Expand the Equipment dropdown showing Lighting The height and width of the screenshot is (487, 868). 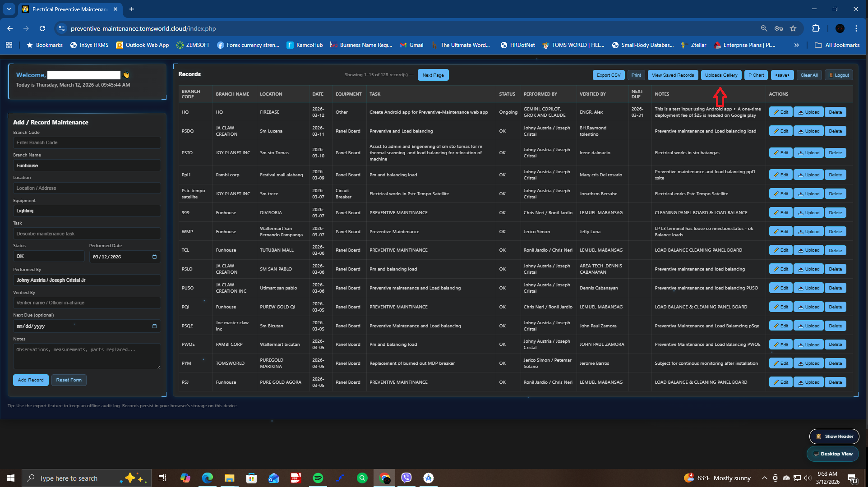coord(87,211)
